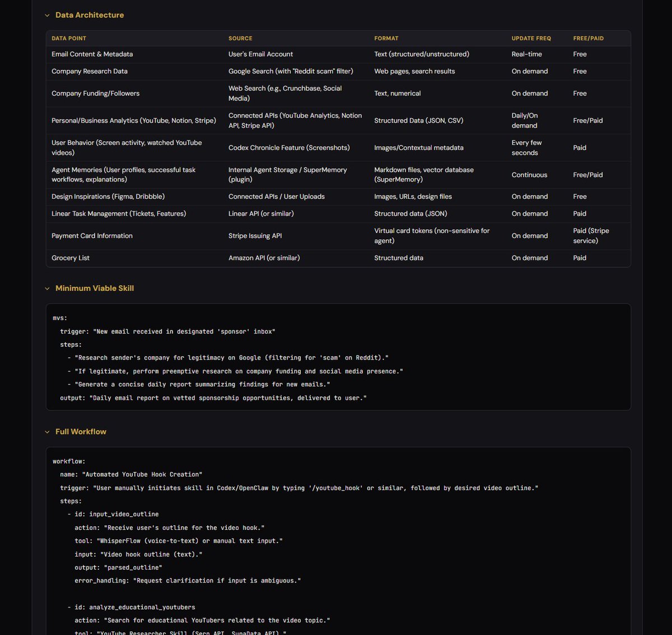Select the Linear Task Management cell
This screenshot has height=635, width=672.
coord(119,214)
